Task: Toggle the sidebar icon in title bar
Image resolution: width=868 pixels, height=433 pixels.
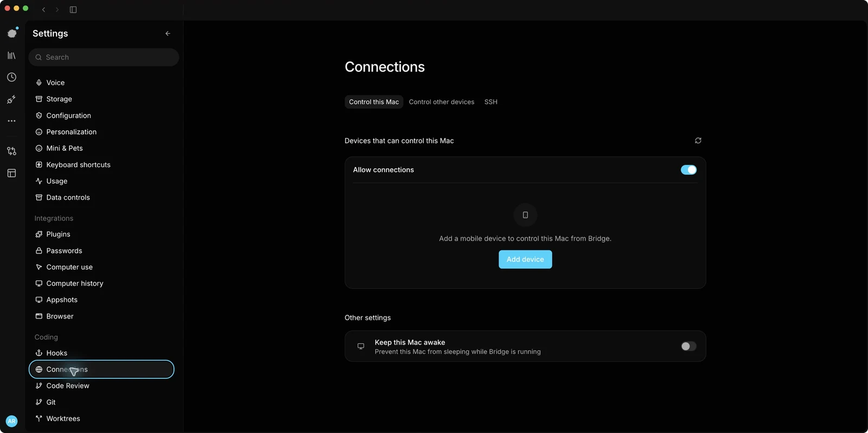Action: [73, 10]
